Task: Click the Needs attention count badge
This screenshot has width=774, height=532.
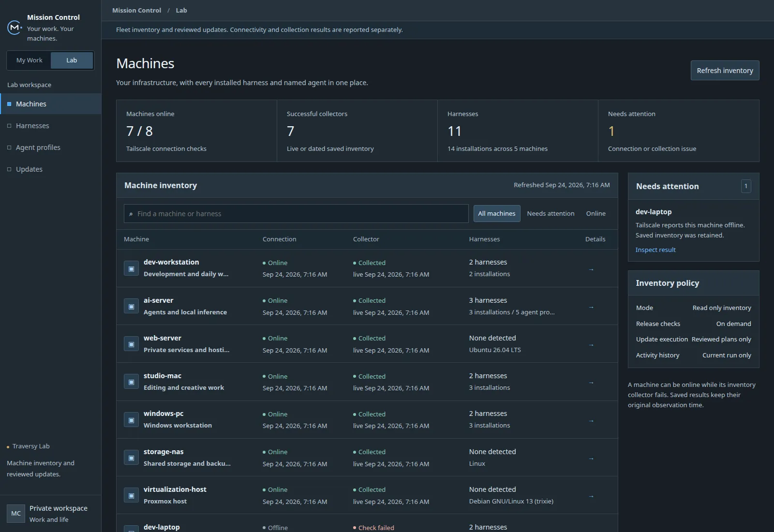Action: point(746,186)
